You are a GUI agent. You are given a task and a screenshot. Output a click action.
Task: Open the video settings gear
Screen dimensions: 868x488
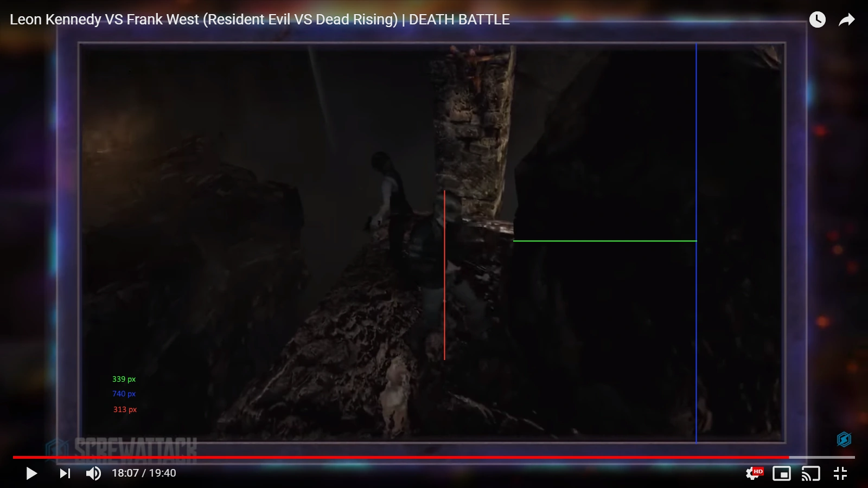point(754,473)
